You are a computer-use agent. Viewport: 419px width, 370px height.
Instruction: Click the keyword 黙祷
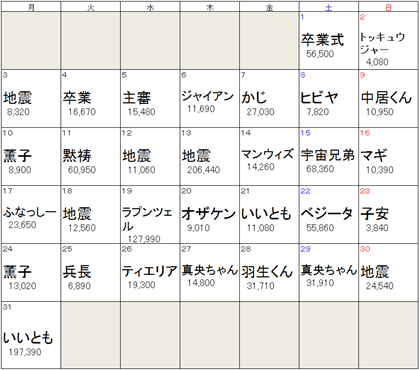click(x=77, y=156)
